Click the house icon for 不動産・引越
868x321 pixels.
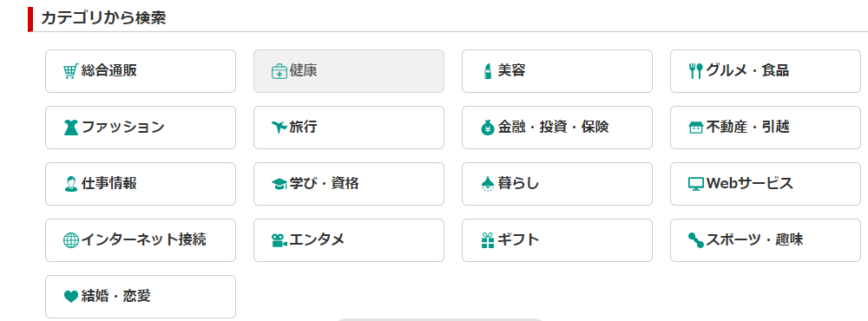696,128
